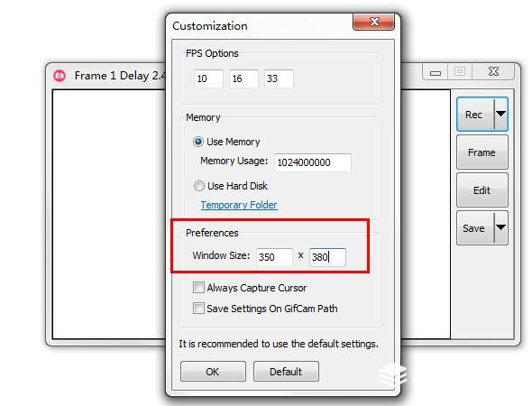Select the Use Hard Disk option

coord(198,186)
